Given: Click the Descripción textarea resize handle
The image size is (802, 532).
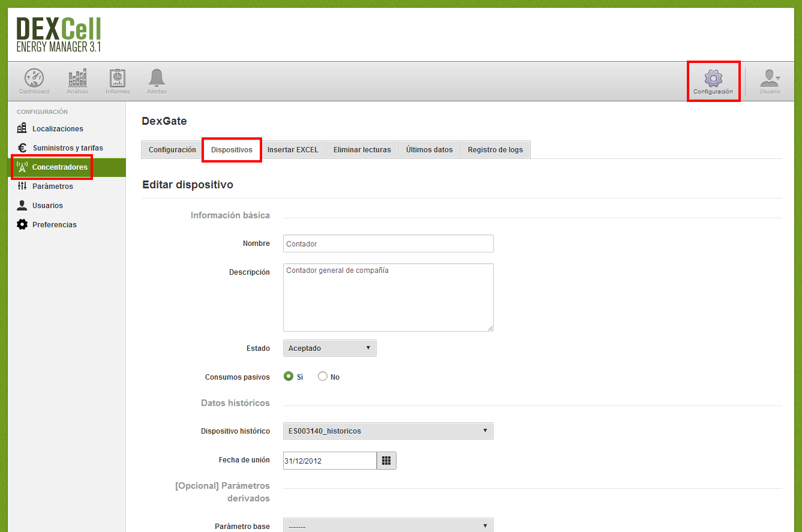Looking at the screenshot, I should 489,327.
